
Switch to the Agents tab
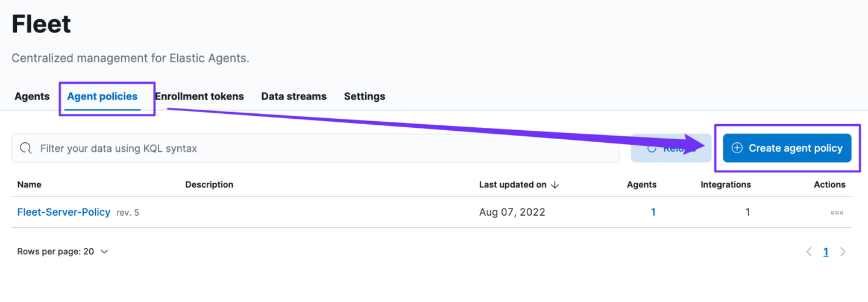pyautogui.click(x=32, y=96)
